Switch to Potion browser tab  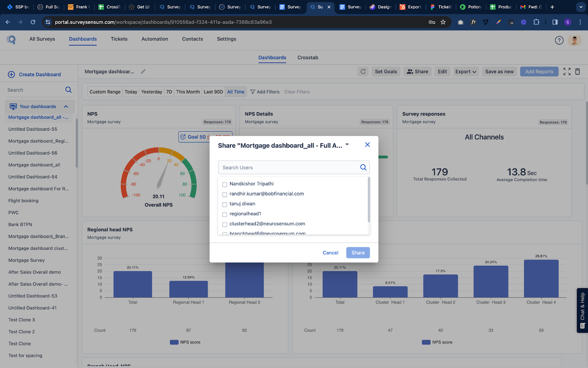(x=470, y=7)
